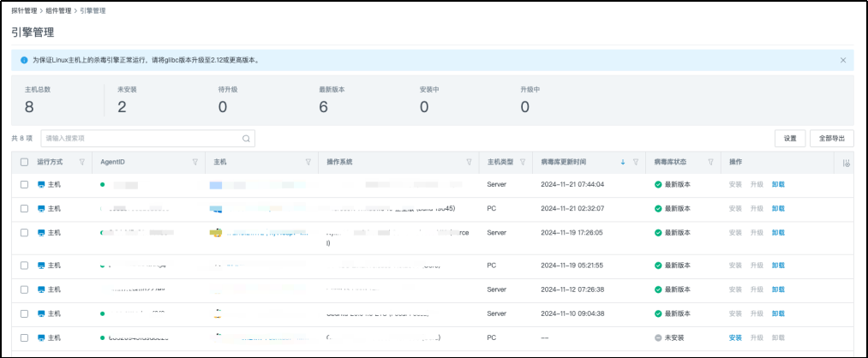Open filter for 病毒库状态 column
This screenshot has height=358, width=868.
(711, 162)
